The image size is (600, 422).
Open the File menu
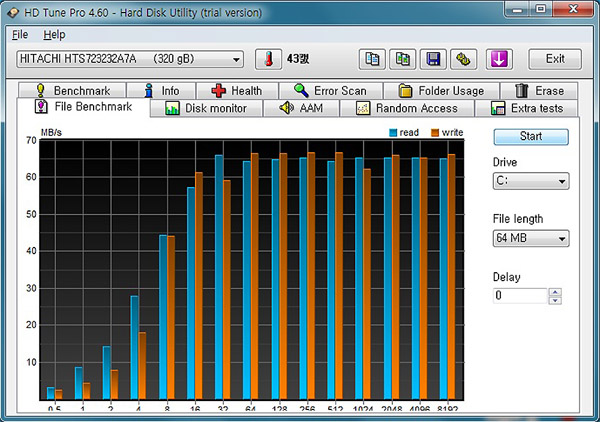click(x=20, y=35)
